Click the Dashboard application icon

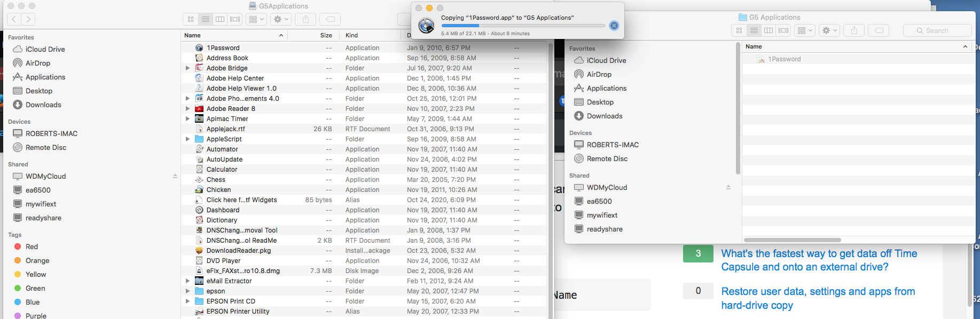coord(199,210)
